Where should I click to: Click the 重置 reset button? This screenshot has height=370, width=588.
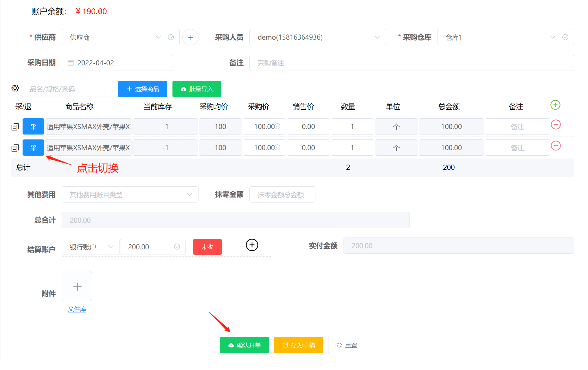(x=347, y=345)
